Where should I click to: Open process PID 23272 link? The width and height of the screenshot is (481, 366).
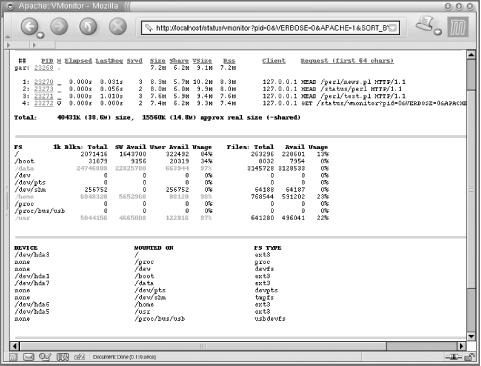(x=44, y=103)
